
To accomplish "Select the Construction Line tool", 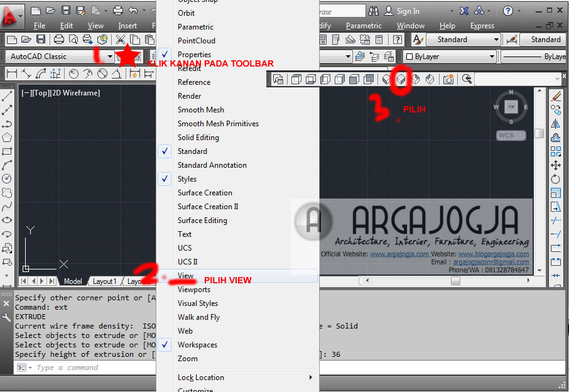I will [x=7, y=109].
